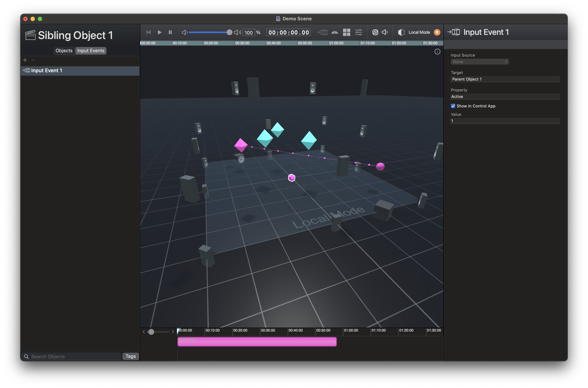This screenshot has height=388, width=588.
Task: Add a new input event with plus button
Action: coord(25,60)
